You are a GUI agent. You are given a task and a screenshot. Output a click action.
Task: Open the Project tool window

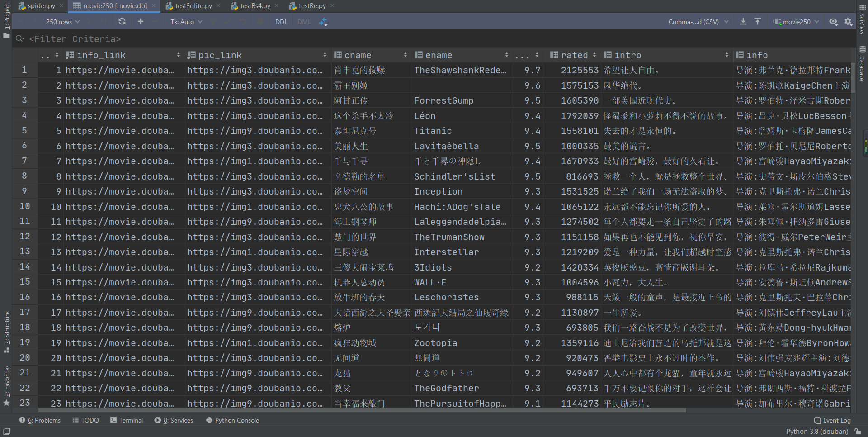[x=6, y=20]
